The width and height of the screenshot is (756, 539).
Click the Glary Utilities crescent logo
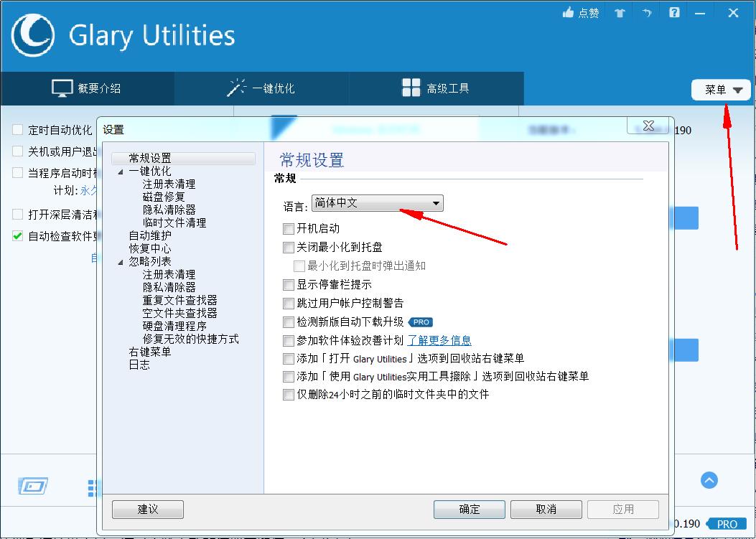point(33,35)
